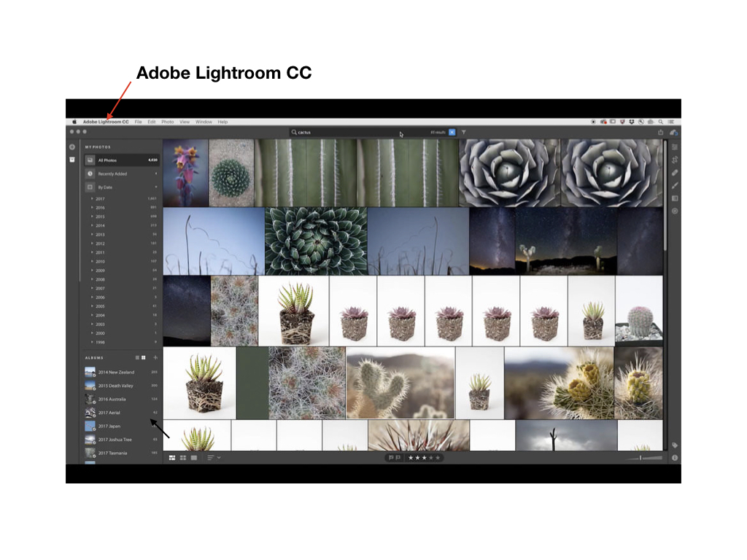Expand the Recently Added section arrow
Image resolution: width=747 pixels, height=560 pixels.
[156, 174]
